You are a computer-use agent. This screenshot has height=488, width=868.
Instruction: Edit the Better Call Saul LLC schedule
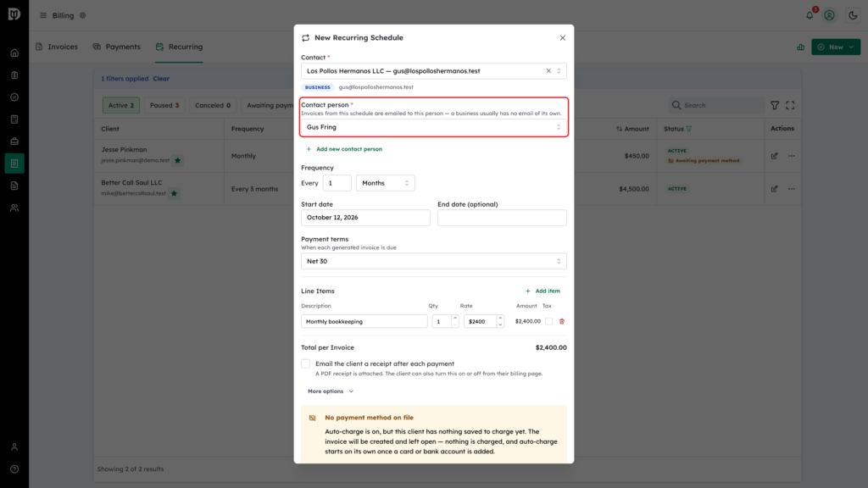tap(775, 189)
